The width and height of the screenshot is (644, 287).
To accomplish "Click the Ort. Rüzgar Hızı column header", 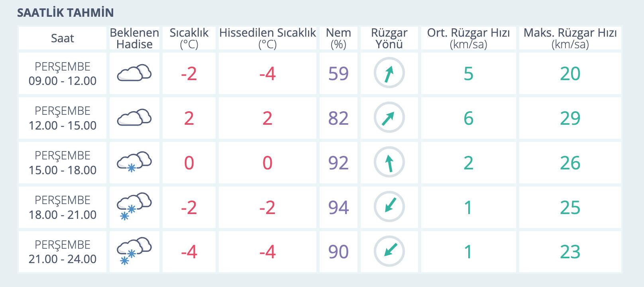I will [468, 38].
